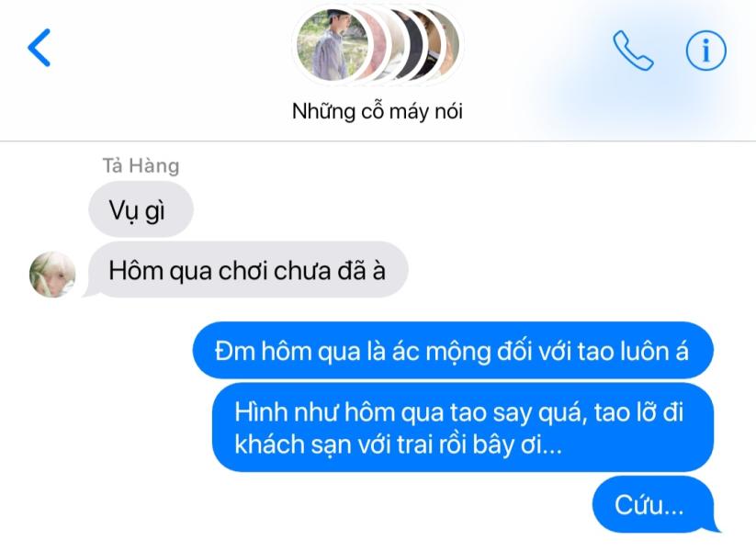Select the "Hôm qua chơi chưa đã à" message
The width and height of the screenshot is (756, 551).
247,270
